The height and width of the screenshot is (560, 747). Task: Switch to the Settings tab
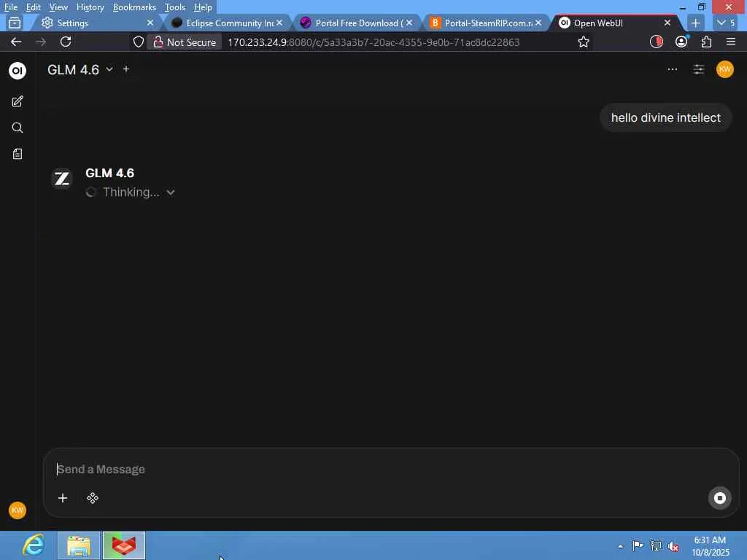(96, 23)
